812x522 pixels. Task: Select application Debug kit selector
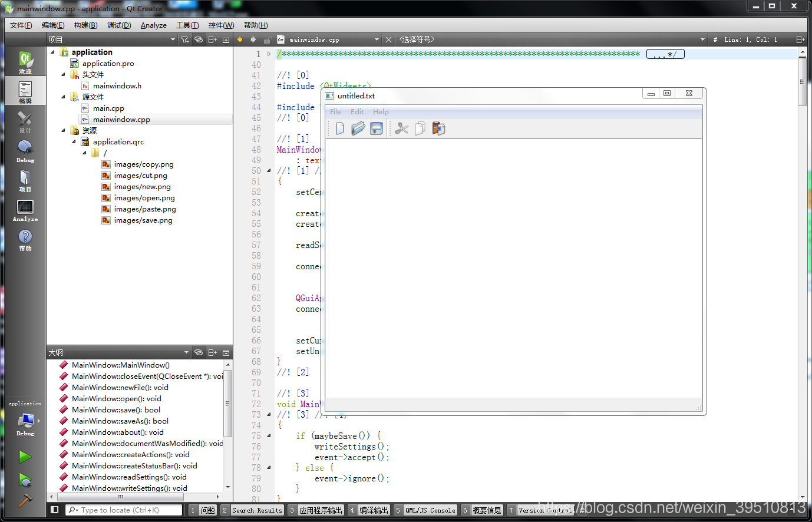pyautogui.click(x=25, y=420)
